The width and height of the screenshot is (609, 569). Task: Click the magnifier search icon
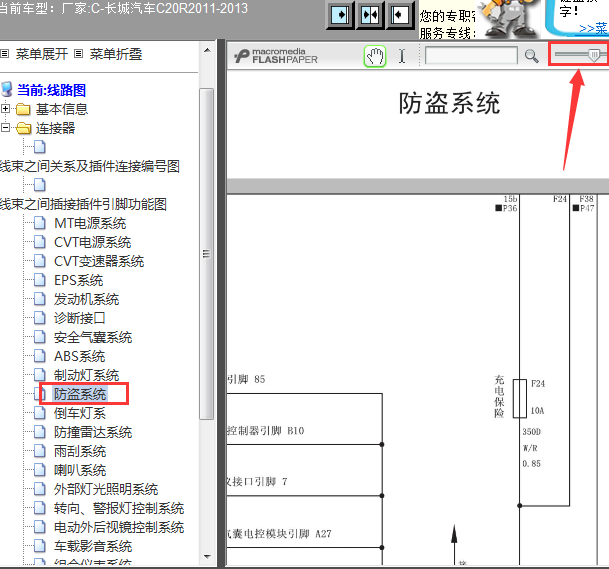[531, 56]
